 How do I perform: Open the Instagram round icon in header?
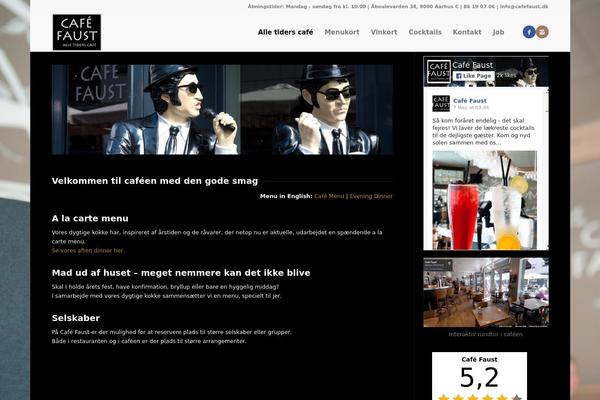pos(542,32)
